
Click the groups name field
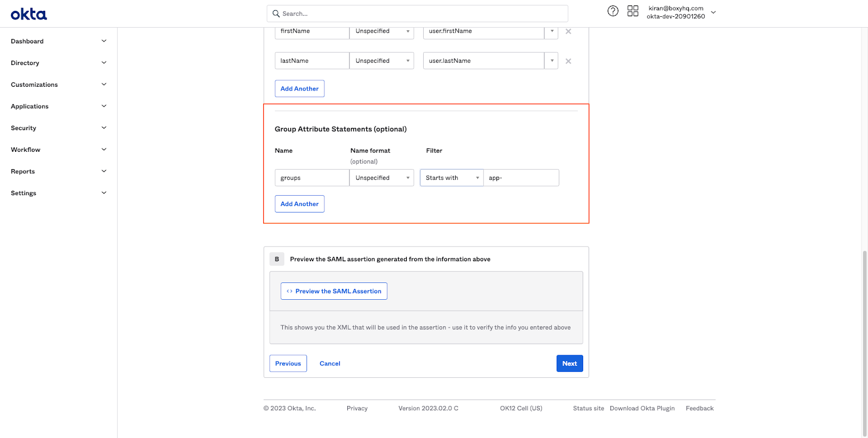click(312, 178)
